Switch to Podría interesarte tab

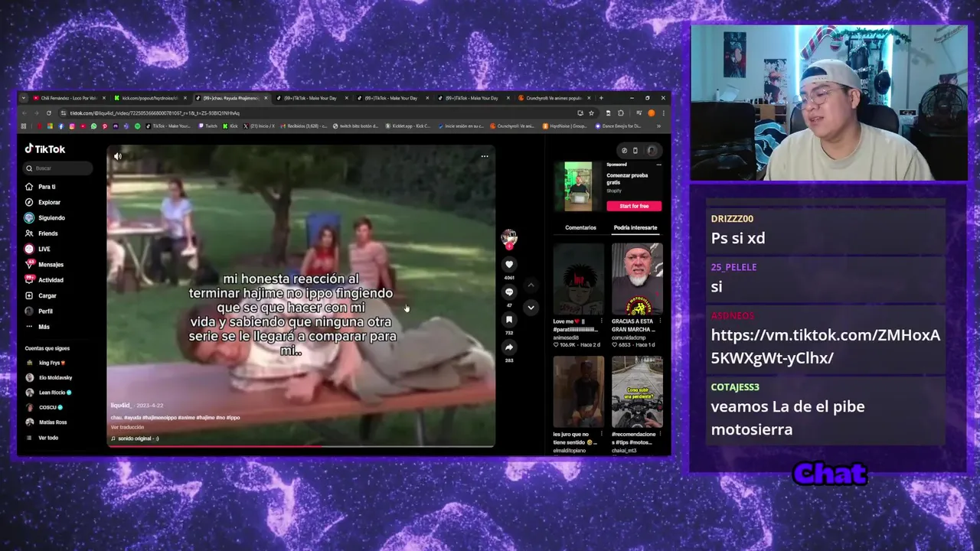pyautogui.click(x=635, y=227)
